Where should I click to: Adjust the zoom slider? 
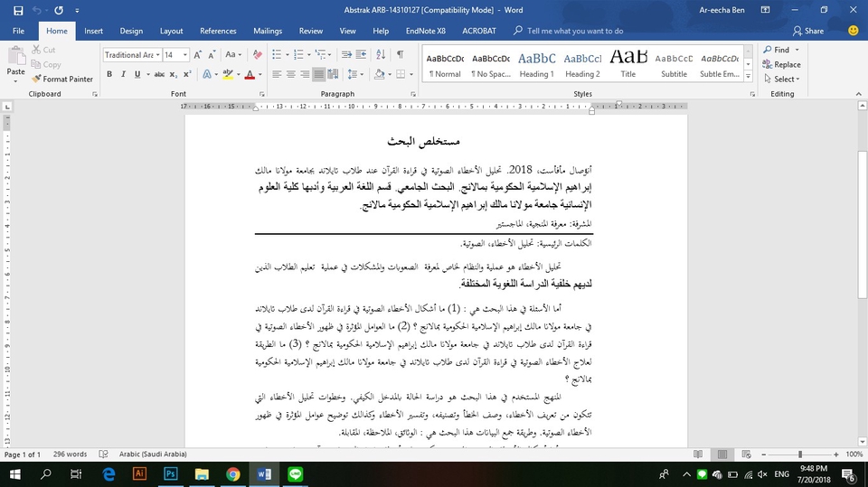click(x=800, y=454)
